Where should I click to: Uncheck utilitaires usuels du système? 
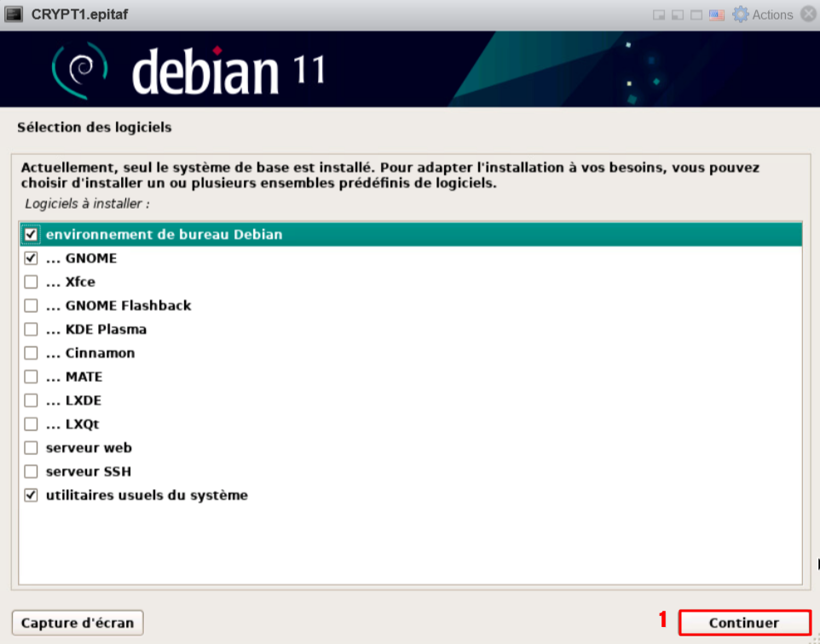pyautogui.click(x=32, y=495)
